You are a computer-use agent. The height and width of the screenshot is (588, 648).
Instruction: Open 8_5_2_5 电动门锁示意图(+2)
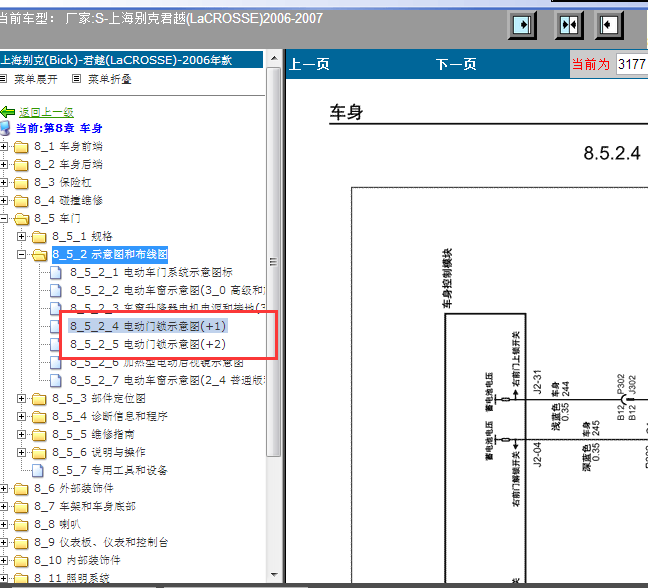click(148, 344)
